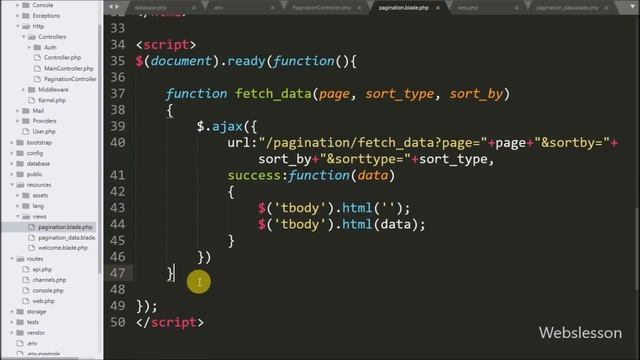Screen dimensions: 640x360
Task: Click the 'success' keyword on line 41
Action: [254, 176]
